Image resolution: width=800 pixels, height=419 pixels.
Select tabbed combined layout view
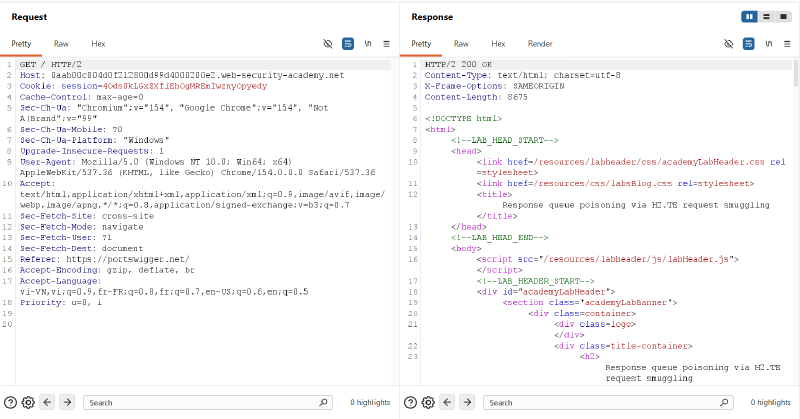tap(783, 17)
